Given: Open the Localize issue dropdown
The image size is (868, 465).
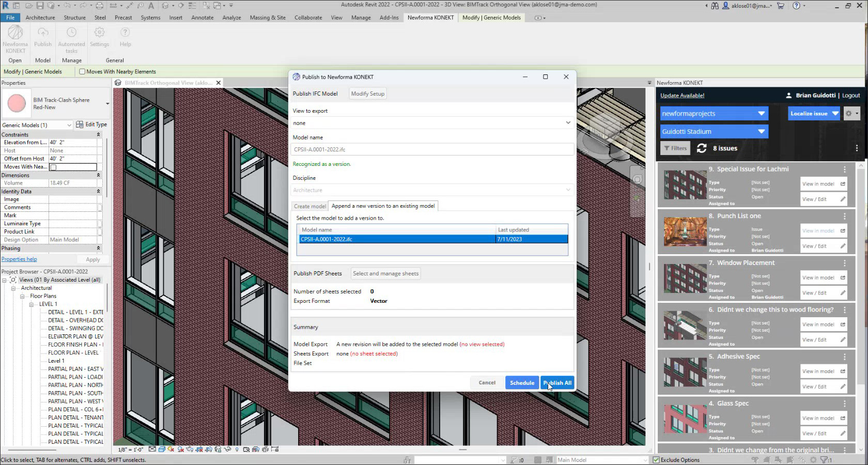Looking at the screenshot, I should click(814, 114).
